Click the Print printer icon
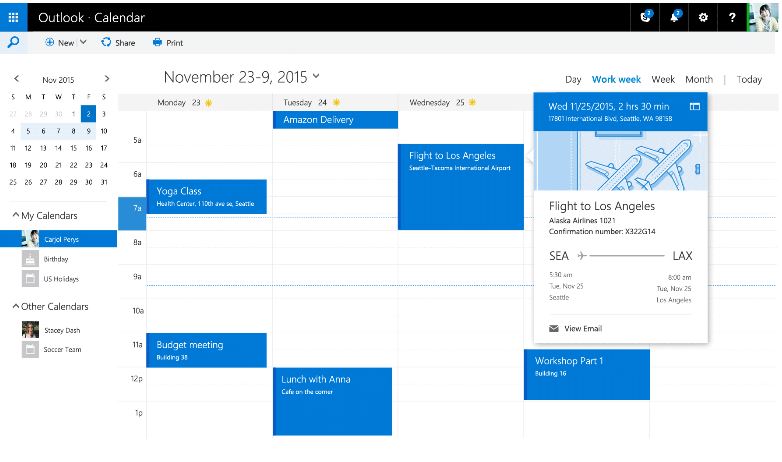 click(x=157, y=42)
